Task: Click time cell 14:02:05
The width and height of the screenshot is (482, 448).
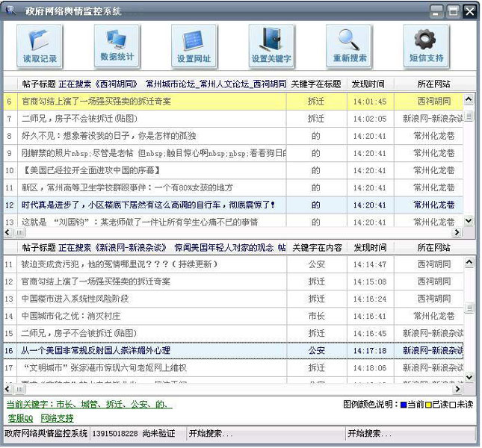Action: pyautogui.click(x=371, y=119)
